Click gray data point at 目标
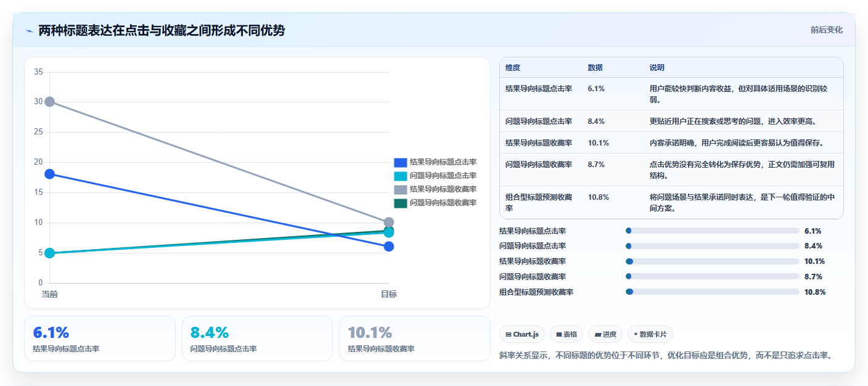The height and width of the screenshot is (386, 868). click(x=389, y=222)
